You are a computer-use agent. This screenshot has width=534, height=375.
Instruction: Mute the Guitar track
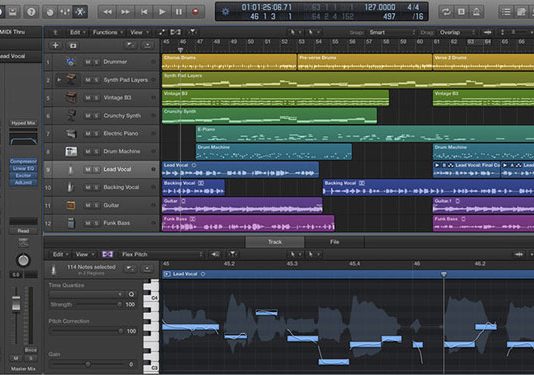tap(88, 205)
